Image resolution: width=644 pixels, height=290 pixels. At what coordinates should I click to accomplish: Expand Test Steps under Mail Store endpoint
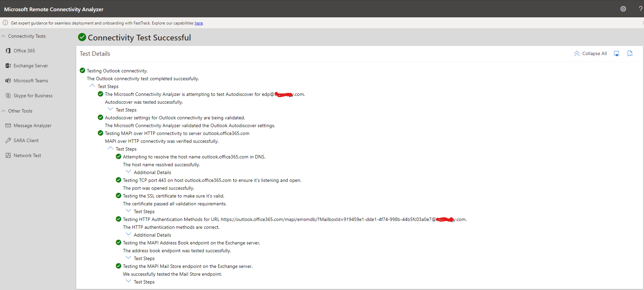[x=128, y=281]
